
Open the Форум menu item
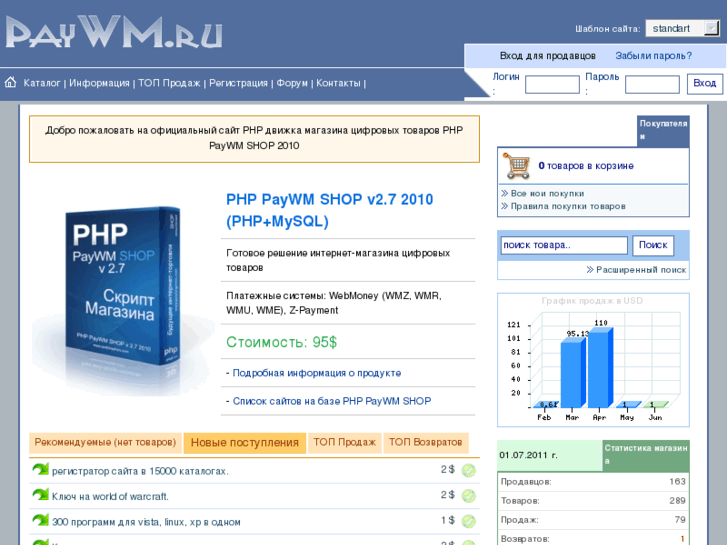pyautogui.click(x=292, y=83)
